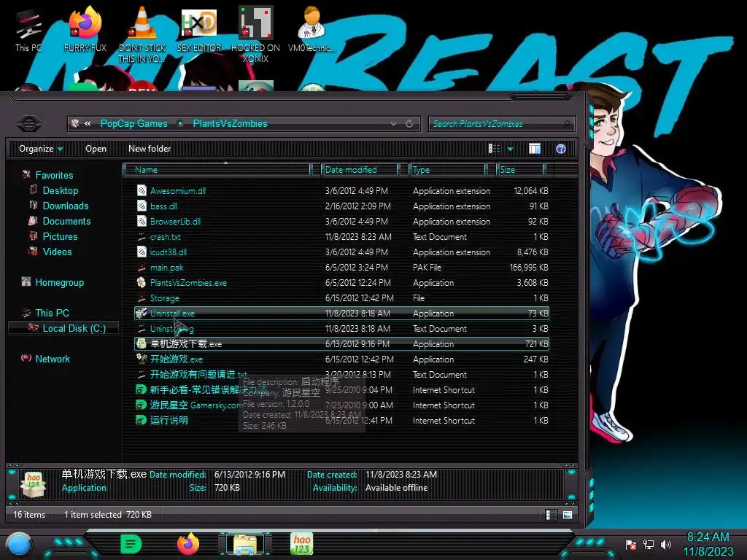Change view with the view icon
The image size is (747, 560).
click(x=495, y=149)
